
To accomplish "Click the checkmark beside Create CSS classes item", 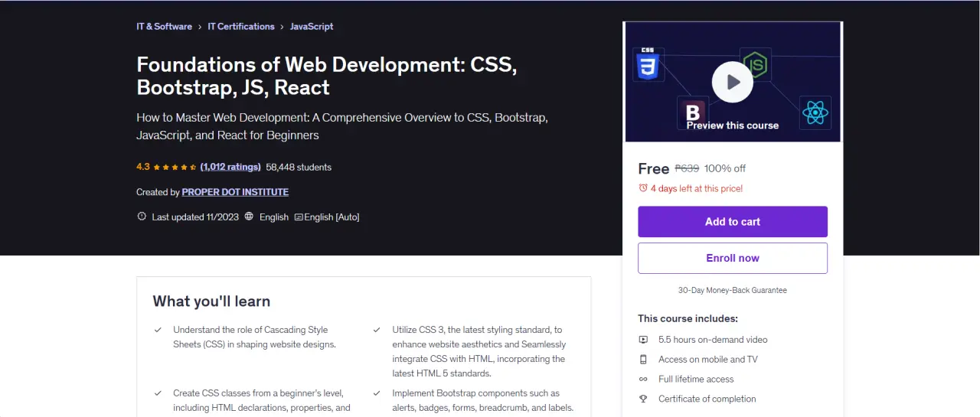I will click(x=158, y=393).
